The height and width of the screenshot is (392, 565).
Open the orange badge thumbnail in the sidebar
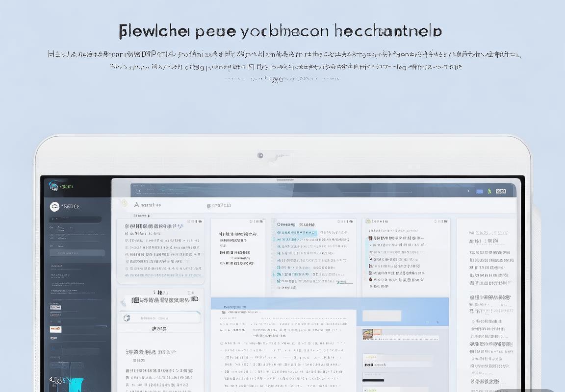pyautogui.click(x=55, y=329)
